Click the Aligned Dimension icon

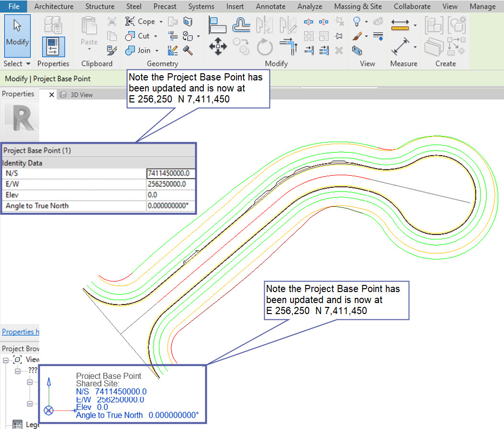pyautogui.click(x=400, y=47)
